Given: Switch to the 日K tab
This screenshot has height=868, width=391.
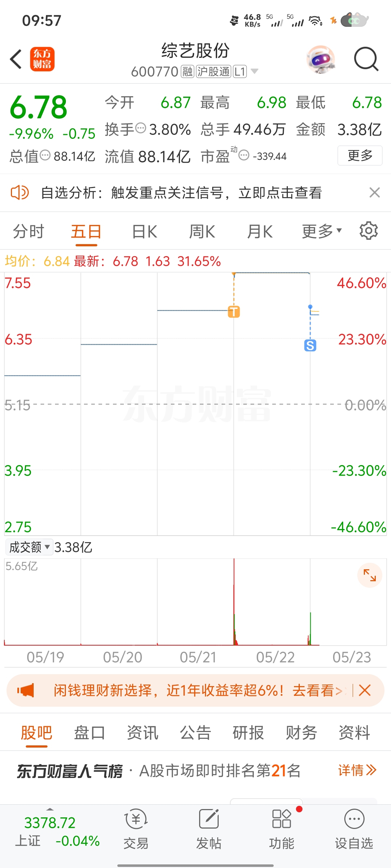Looking at the screenshot, I should 144,231.
